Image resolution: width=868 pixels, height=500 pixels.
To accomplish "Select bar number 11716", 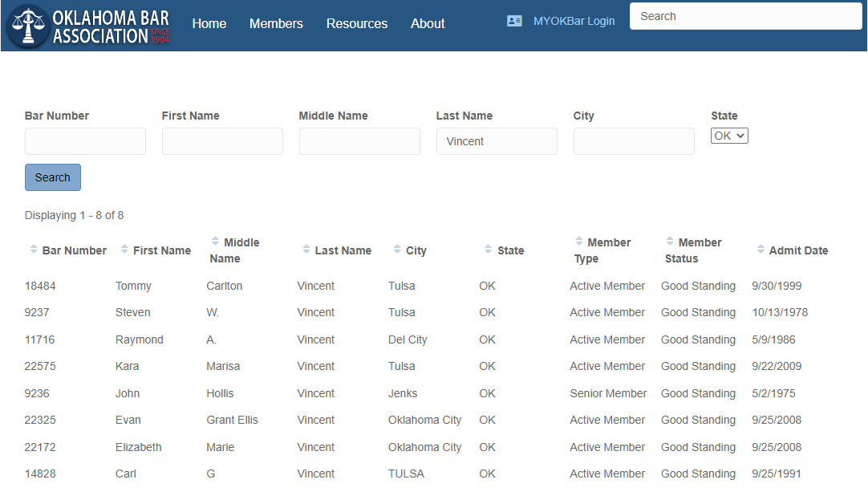I will [39, 339].
